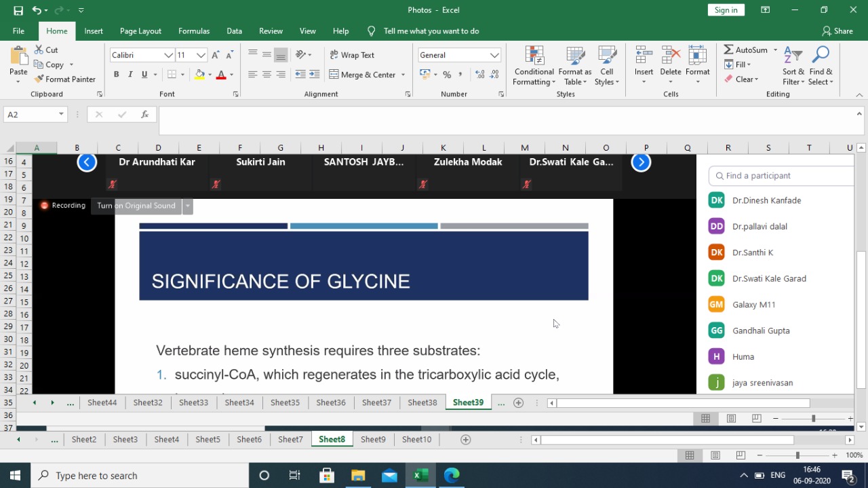
Task: Select the Page Layout view icon
Action: (715, 455)
